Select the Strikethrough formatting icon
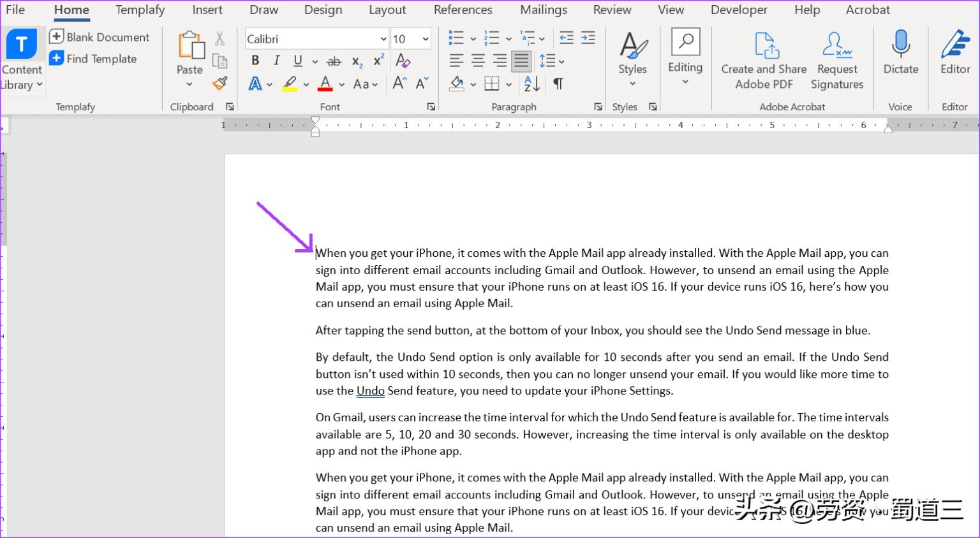The image size is (980, 538). pyautogui.click(x=334, y=61)
